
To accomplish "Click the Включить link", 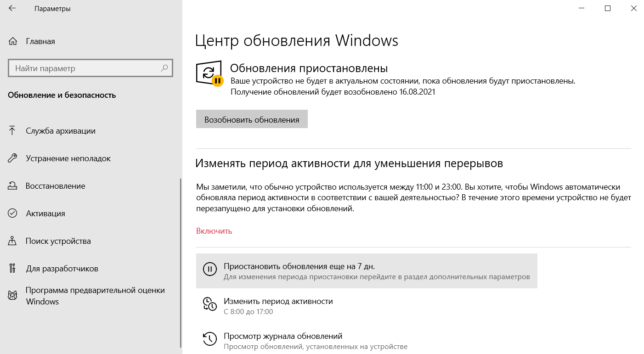I will (214, 231).
